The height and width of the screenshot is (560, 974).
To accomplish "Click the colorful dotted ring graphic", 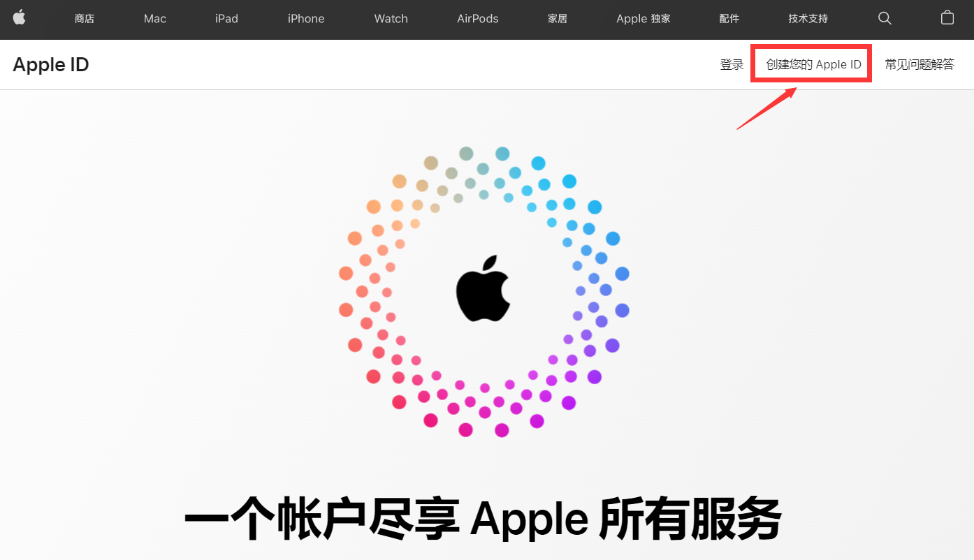I will pos(484,292).
